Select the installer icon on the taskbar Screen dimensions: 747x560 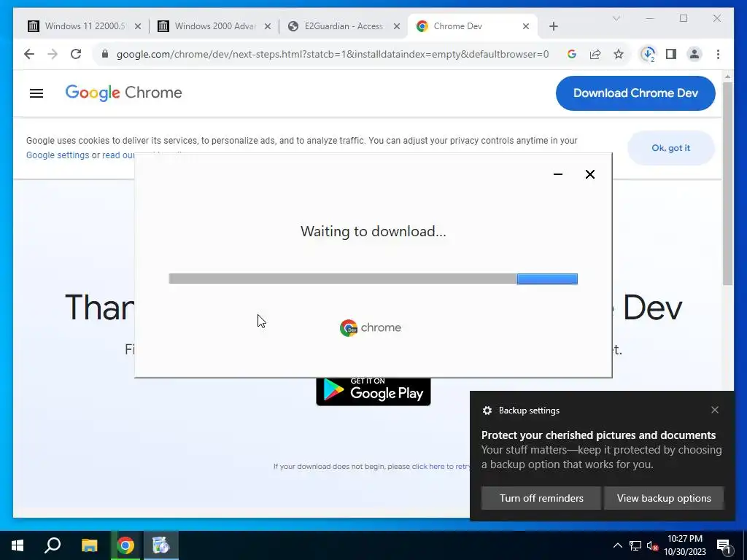(161, 545)
